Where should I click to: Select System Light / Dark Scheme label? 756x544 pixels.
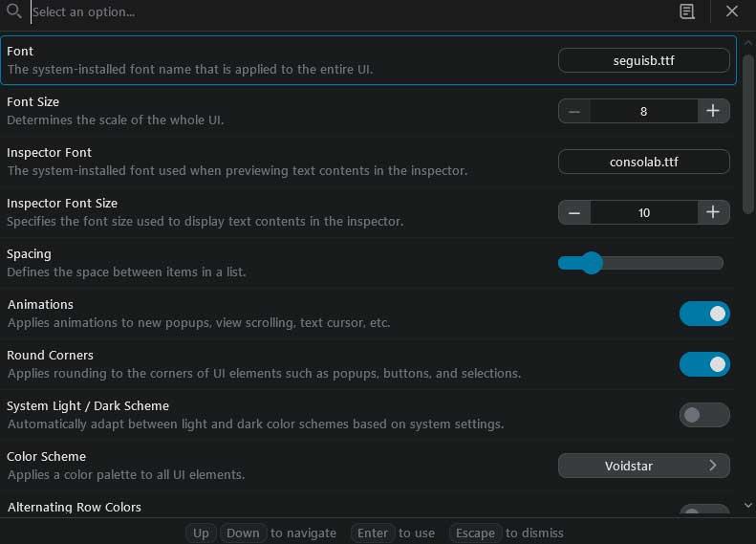88,405
